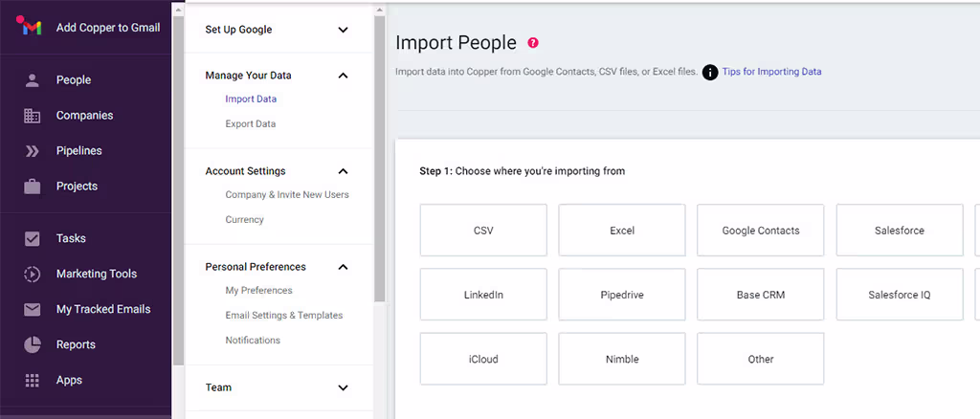Open Companies via its building icon
Viewport: 980px width, 419px height.
(33, 116)
